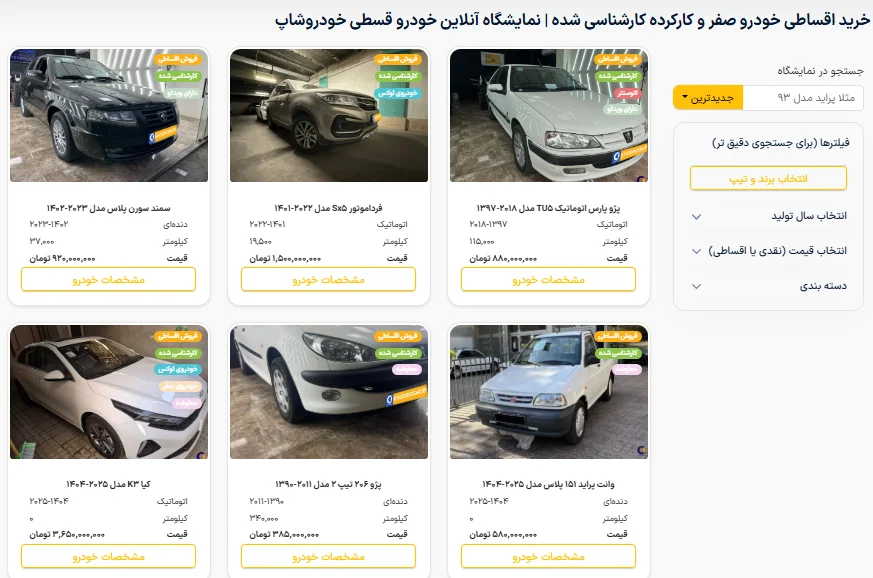Open the Peugeot 206 type 2 title link

pos(328,484)
